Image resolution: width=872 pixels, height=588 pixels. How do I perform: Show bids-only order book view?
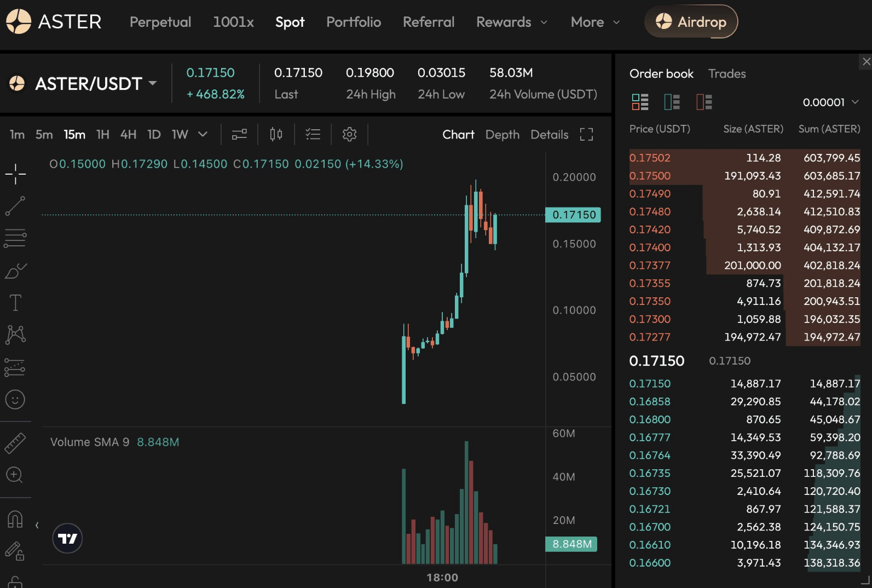672,102
